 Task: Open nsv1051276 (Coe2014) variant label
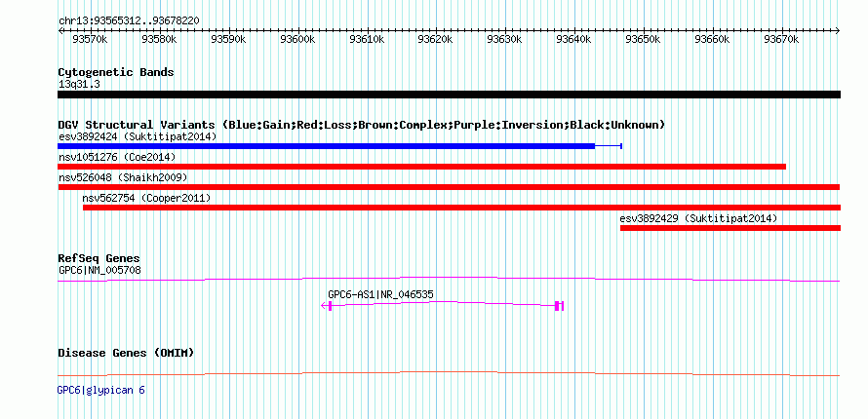[x=117, y=157]
